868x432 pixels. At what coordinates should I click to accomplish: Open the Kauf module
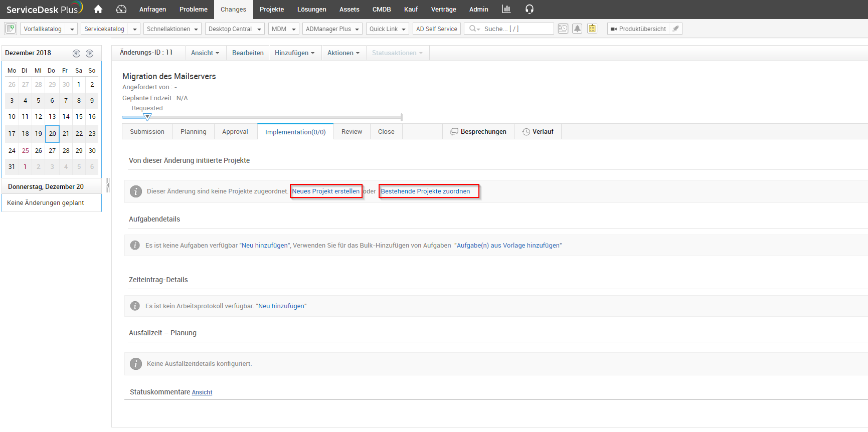(411, 9)
